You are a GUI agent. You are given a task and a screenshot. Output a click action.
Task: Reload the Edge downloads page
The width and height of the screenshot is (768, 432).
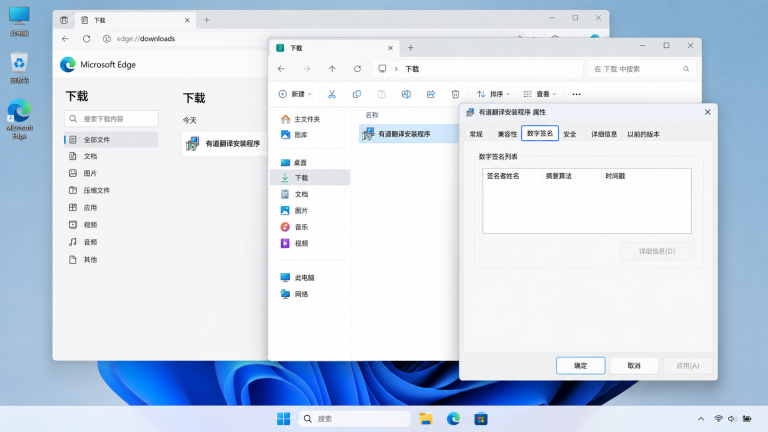click(x=86, y=39)
